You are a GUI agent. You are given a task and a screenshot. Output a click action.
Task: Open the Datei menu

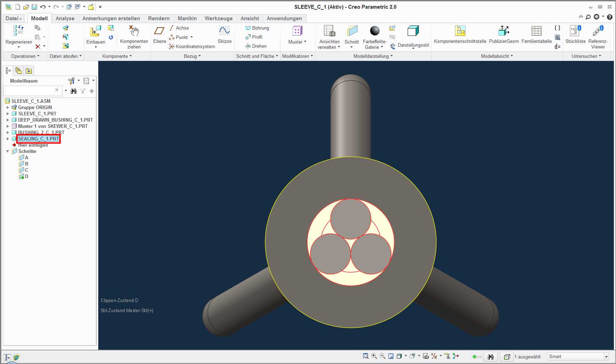pos(14,18)
